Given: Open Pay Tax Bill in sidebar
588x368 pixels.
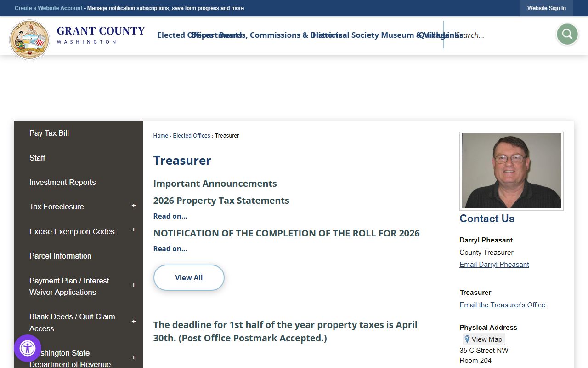Looking at the screenshot, I should (49, 133).
